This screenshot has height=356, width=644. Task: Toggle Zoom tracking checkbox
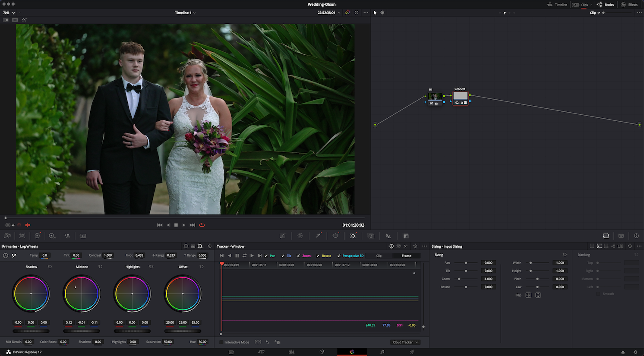298,256
